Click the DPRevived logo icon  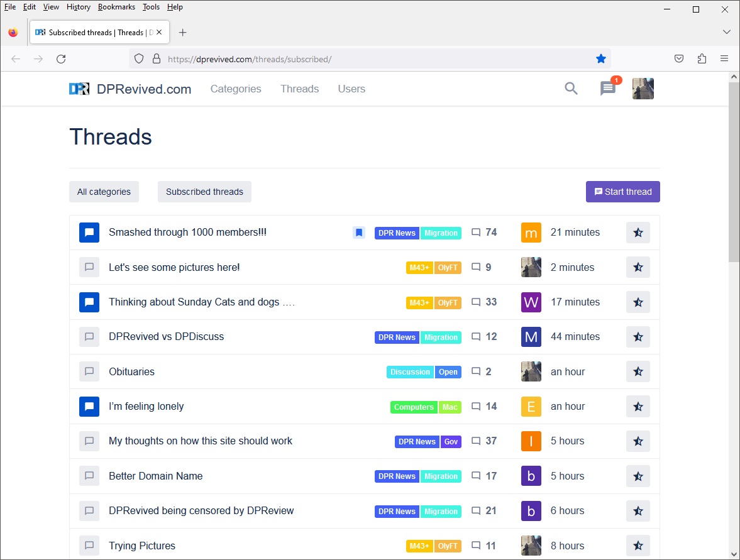pyautogui.click(x=79, y=89)
